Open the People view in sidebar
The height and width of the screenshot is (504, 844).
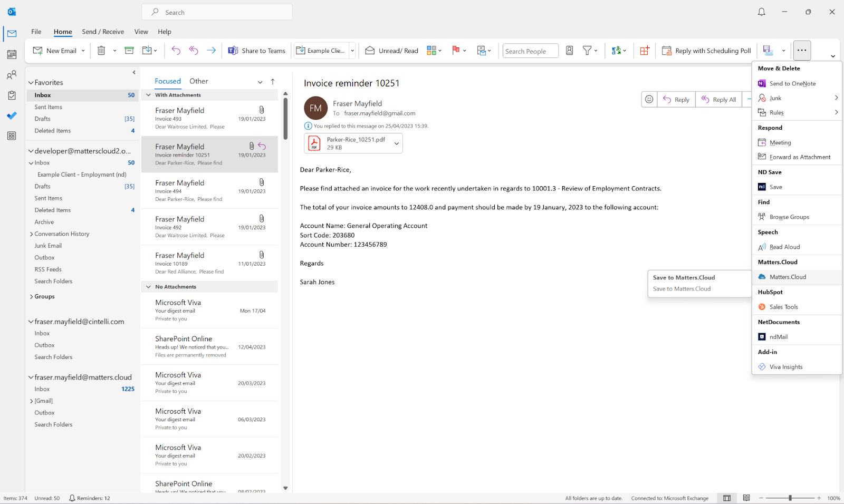(12, 75)
